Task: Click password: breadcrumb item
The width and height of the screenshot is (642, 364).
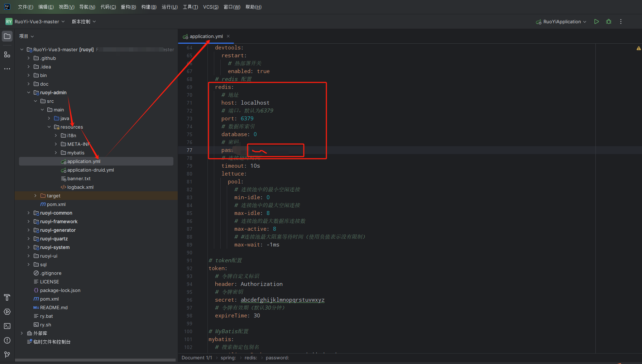Action: pos(277,358)
